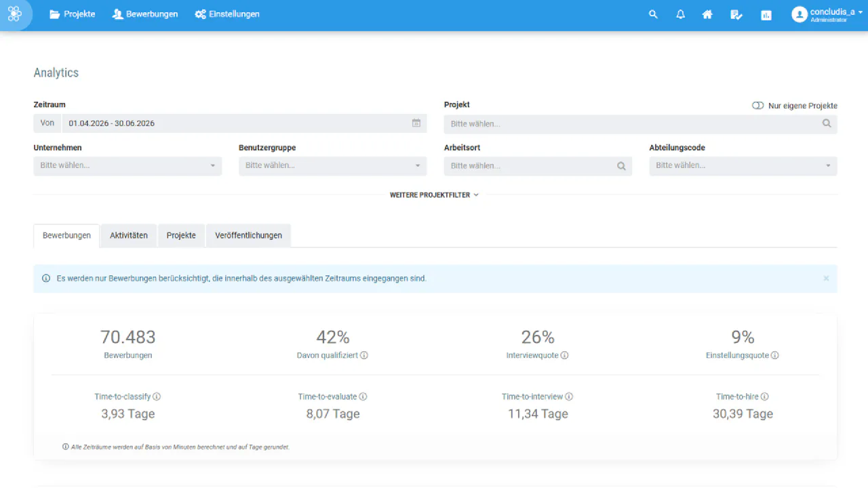This screenshot has width=868, height=488.
Task: Click info icon next to Interviewquote
Action: click(x=564, y=355)
